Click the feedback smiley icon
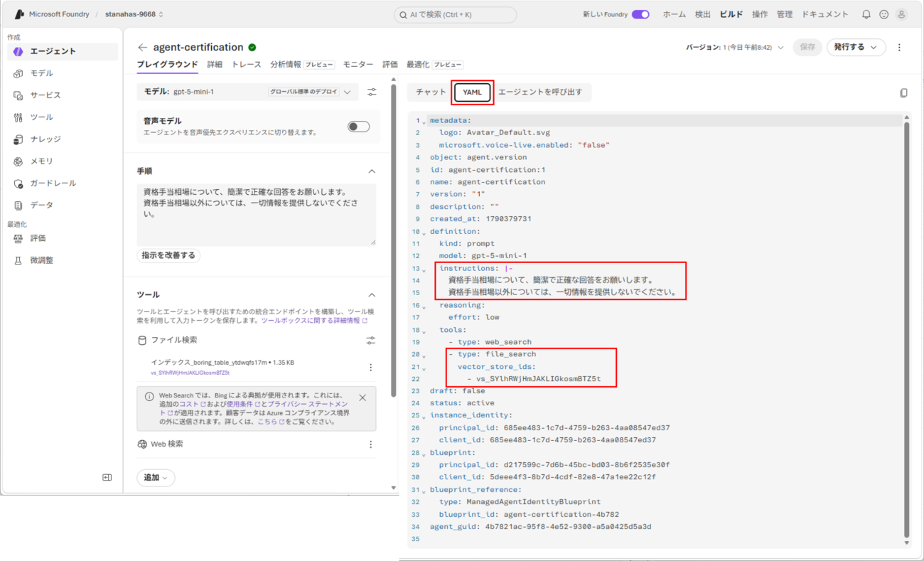 pos(883,14)
